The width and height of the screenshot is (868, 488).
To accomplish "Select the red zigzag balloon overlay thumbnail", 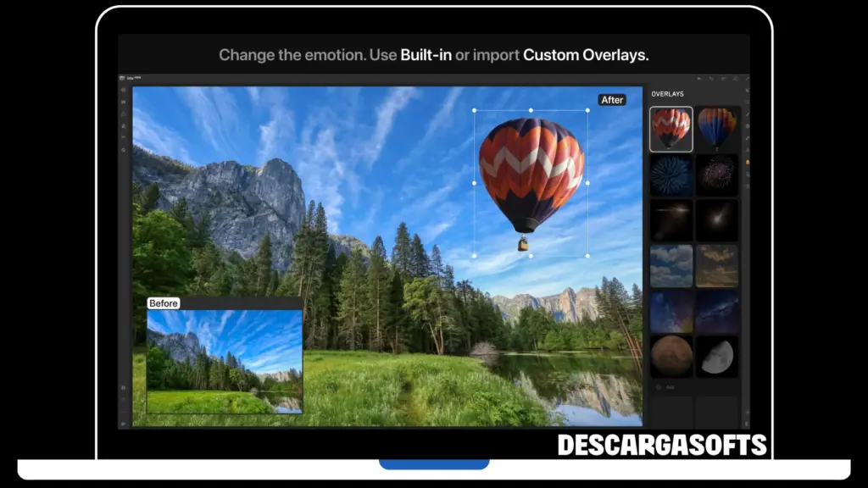I will tap(671, 129).
